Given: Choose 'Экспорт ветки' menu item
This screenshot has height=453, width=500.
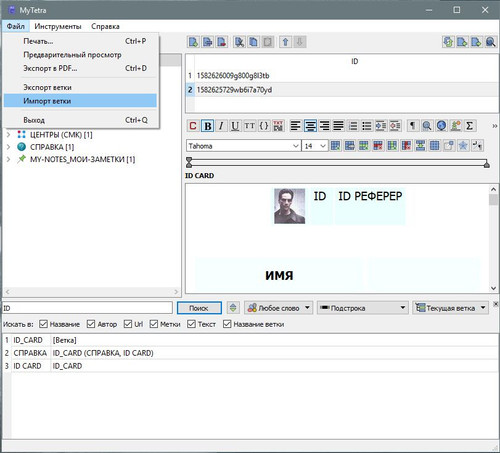Looking at the screenshot, I should [x=80, y=87].
